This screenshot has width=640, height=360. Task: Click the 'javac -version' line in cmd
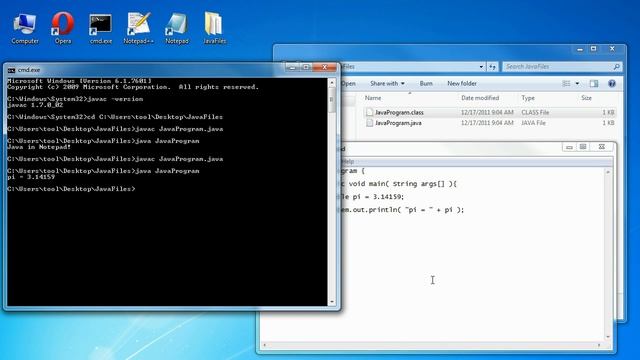pyautogui.click(x=75, y=99)
